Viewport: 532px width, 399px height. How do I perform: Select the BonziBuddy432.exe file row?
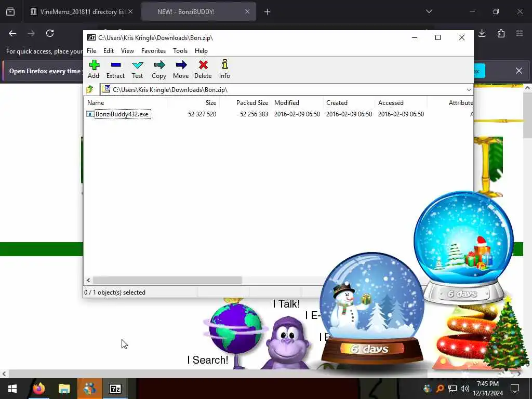pyautogui.click(x=278, y=114)
